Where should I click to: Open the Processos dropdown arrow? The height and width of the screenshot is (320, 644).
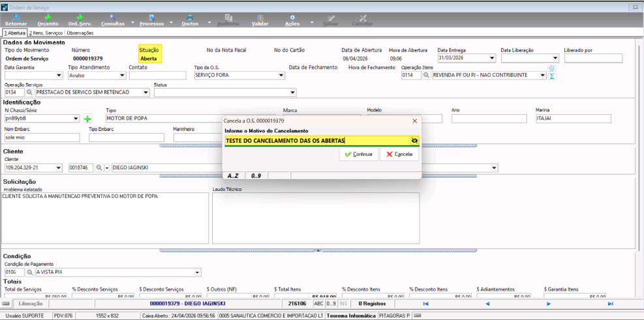(171, 23)
